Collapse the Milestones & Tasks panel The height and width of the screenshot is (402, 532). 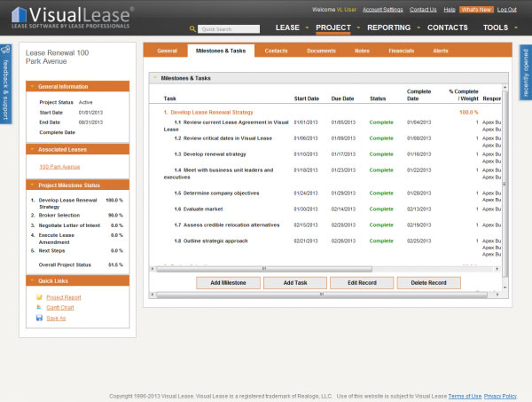click(155, 78)
